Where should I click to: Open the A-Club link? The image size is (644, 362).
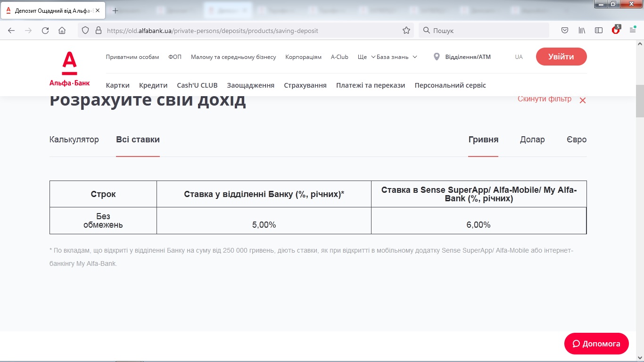pyautogui.click(x=339, y=57)
